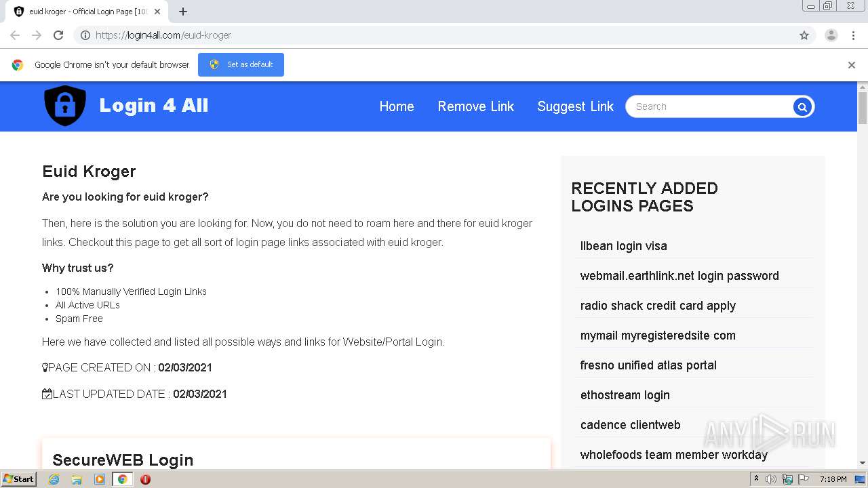Click the blue search magnifier button

point(802,106)
